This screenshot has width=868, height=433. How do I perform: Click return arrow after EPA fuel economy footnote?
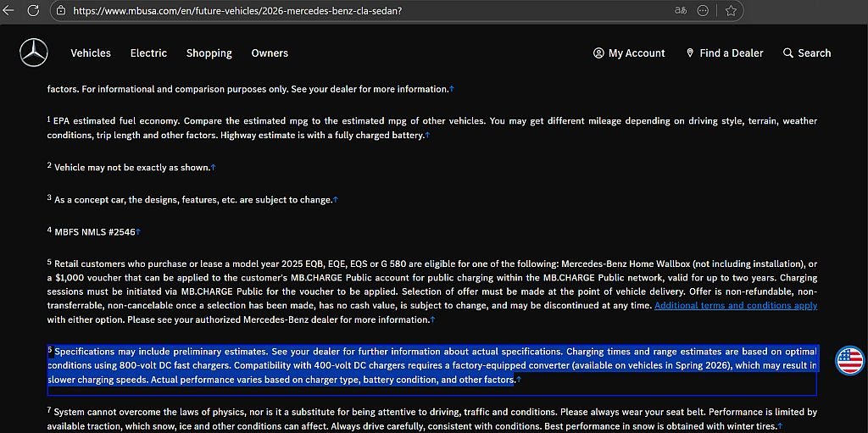pos(427,136)
